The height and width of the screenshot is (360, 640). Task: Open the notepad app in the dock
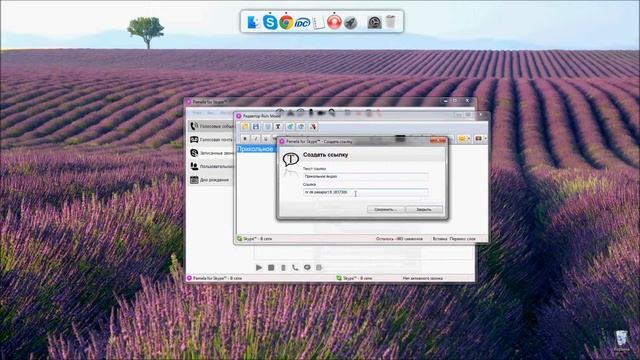(x=318, y=22)
